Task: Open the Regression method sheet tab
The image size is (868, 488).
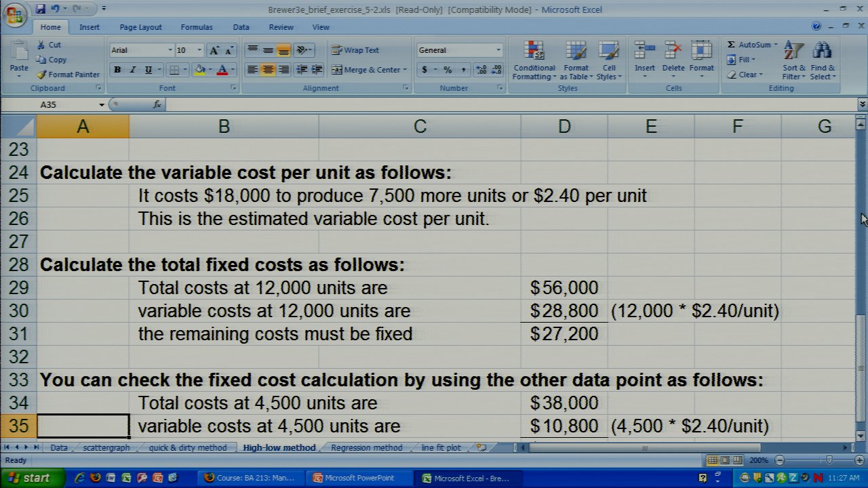Action: tap(366, 448)
